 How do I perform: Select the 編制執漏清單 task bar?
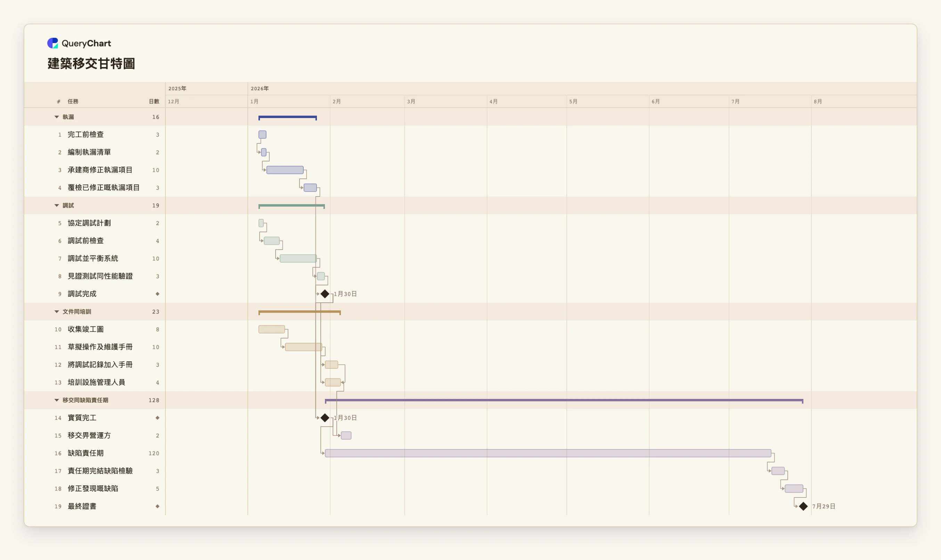pos(264,152)
